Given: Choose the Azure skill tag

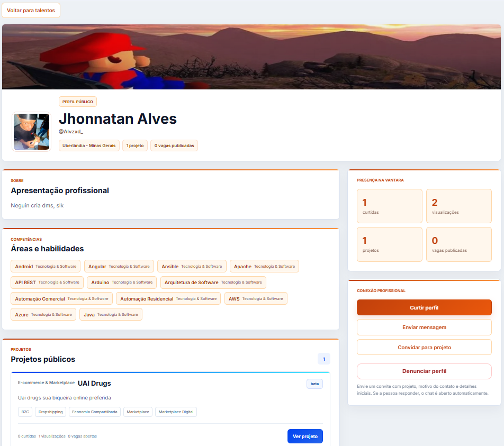Looking at the screenshot, I should [43, 315].
